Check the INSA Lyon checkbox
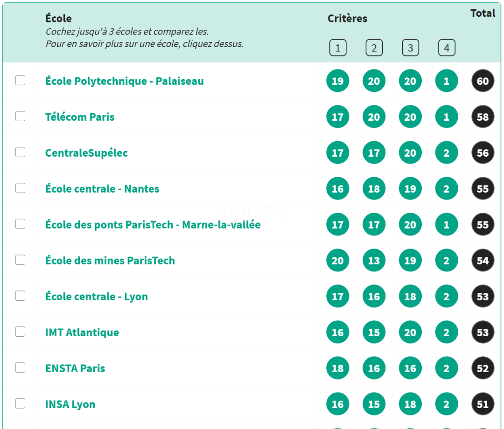This screenshot has width=504, height=429. pos(20,403)
